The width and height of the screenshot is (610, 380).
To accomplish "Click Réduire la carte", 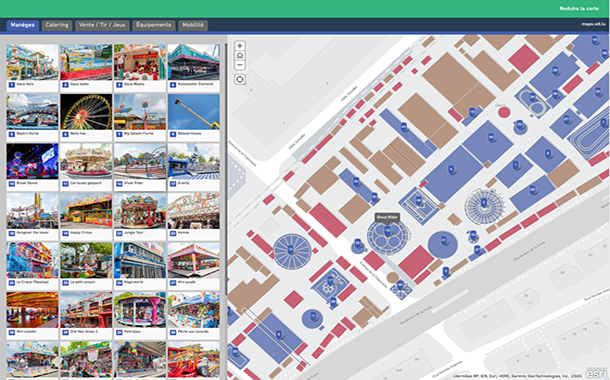I will (x=579, y=9).
